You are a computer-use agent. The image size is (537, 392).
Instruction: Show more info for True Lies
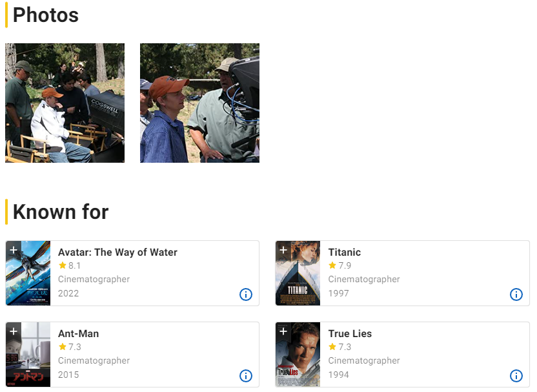516,376
